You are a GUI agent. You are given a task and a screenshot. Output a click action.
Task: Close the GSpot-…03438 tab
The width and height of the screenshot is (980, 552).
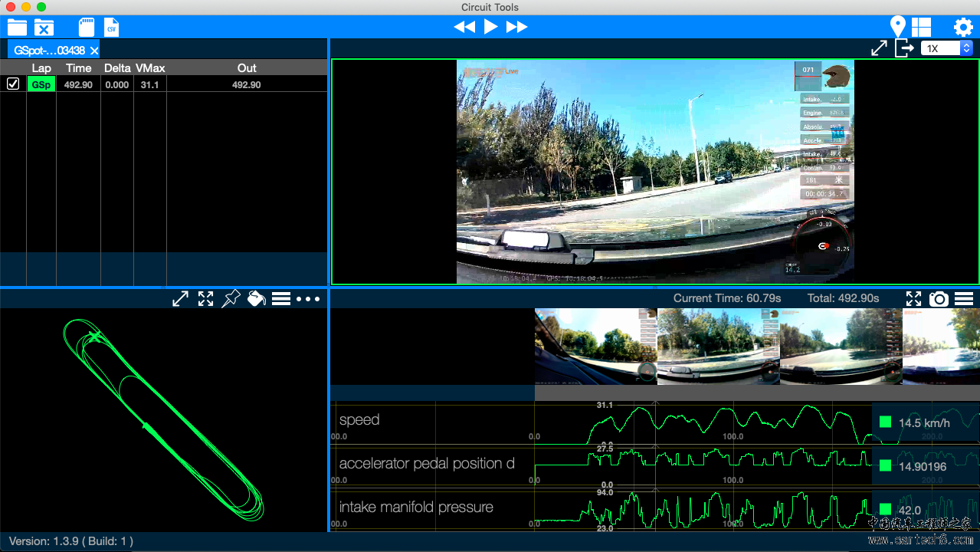point(93,51)
